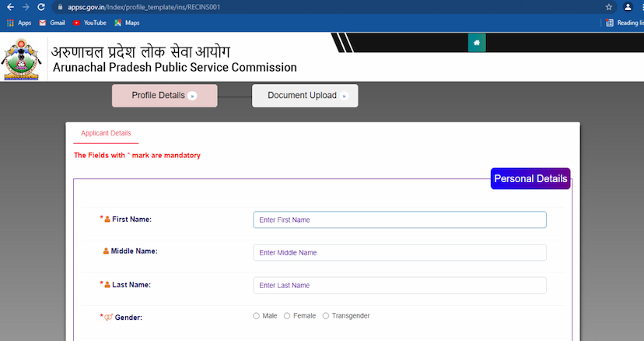Screen dimensions: 644x341
Task: Click arrow badge on Profile Details
Action: point(192,96)
